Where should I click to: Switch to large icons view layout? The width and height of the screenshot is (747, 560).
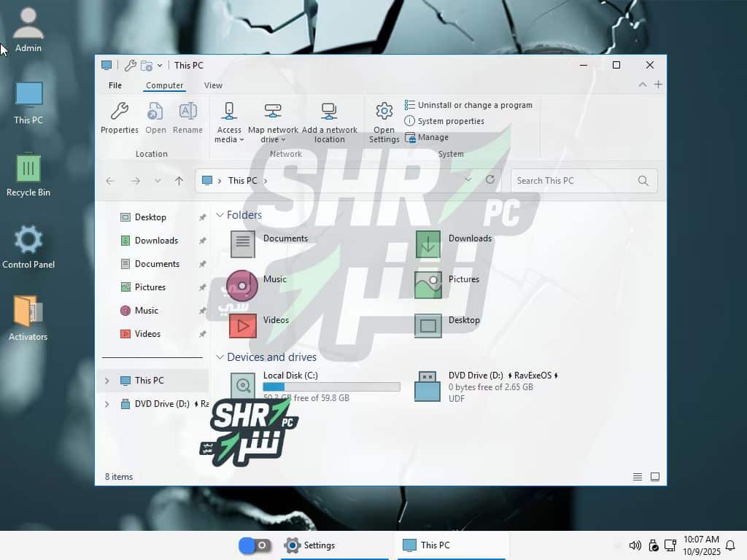(655, 477)
